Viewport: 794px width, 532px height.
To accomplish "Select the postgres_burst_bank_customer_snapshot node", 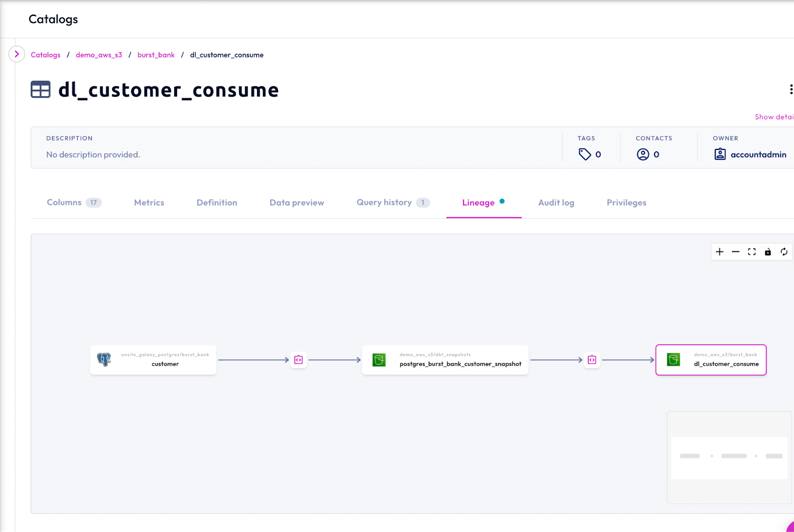I will click(445, 360).
